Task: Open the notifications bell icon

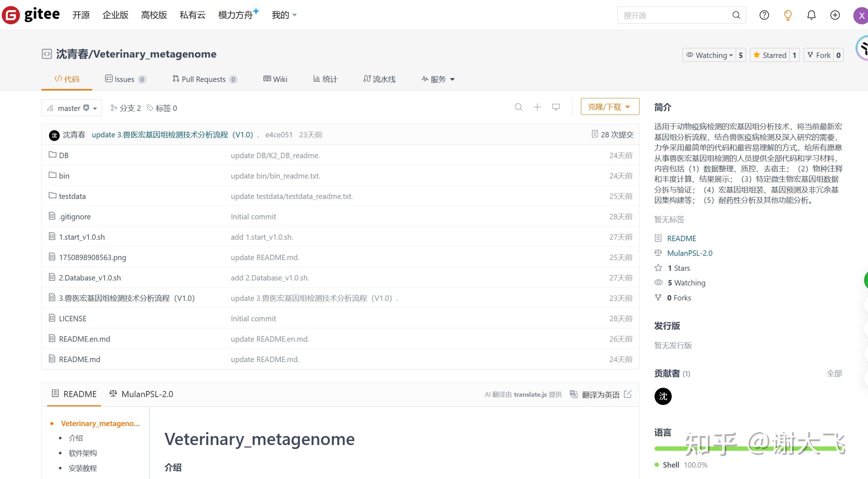Action: (811, 15)
